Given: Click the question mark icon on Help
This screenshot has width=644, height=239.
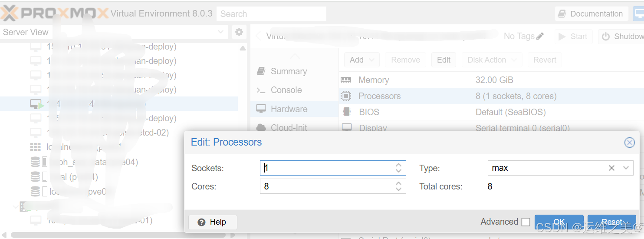Looking at the screenshot, I should pos(201,222).
